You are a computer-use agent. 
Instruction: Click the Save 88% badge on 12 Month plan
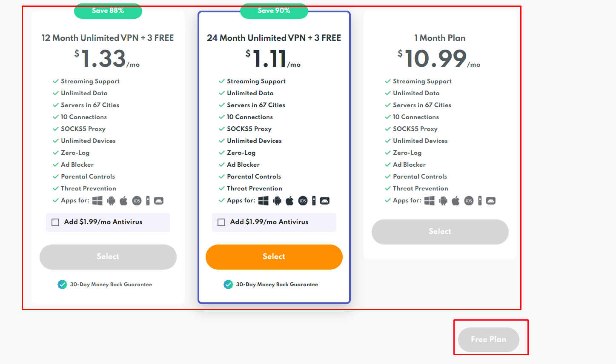[x=108, y=11]
